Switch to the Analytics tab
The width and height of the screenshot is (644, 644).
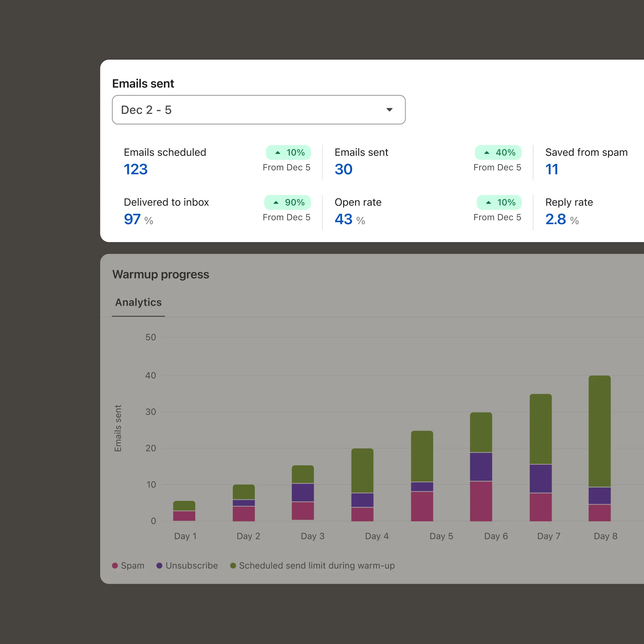coord(138,302)
